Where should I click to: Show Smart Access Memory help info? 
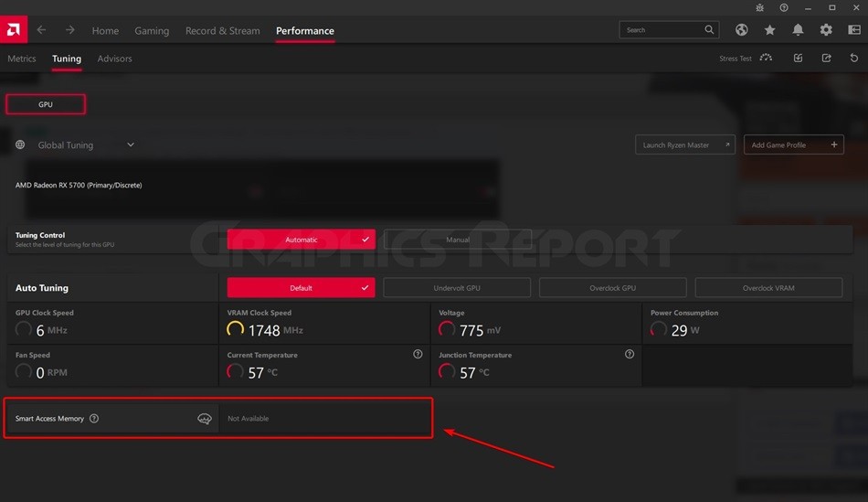coord(94,419)
